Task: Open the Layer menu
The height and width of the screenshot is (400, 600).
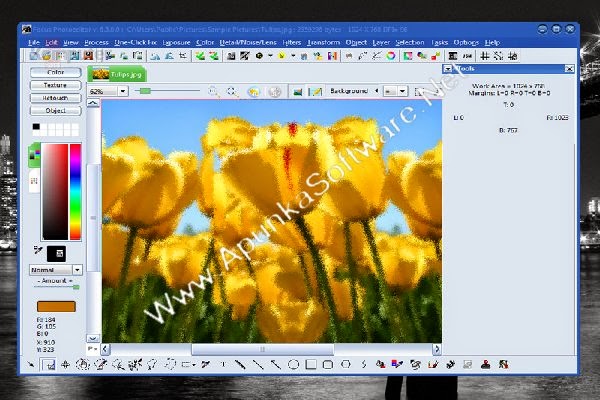Action: point(381,42)
